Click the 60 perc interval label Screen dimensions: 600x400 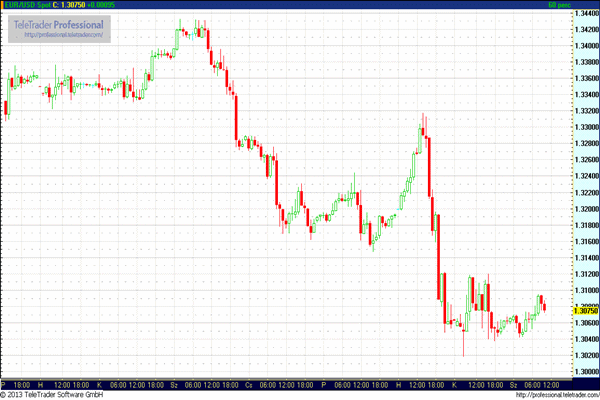point(580,5)
